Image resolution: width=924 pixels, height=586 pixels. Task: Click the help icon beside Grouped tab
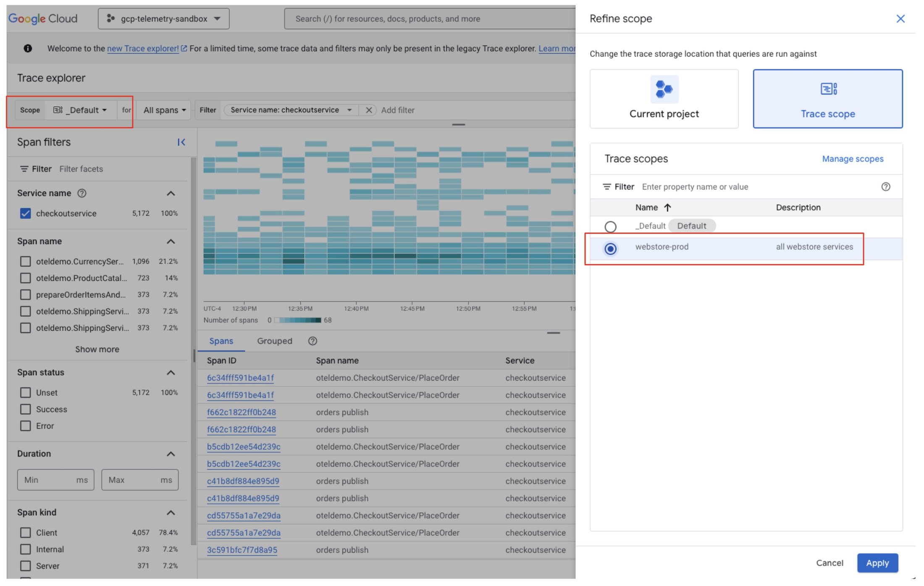[312, 341]
